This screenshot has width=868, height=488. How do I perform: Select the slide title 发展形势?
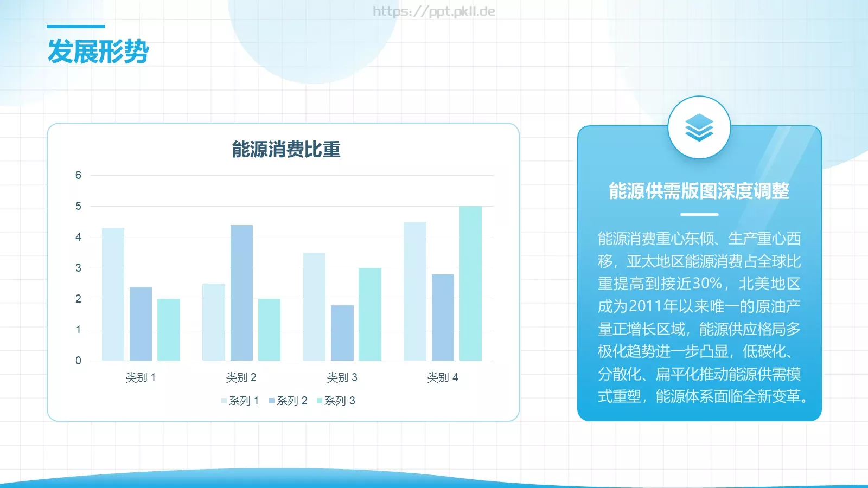click(x=98, y=52)
